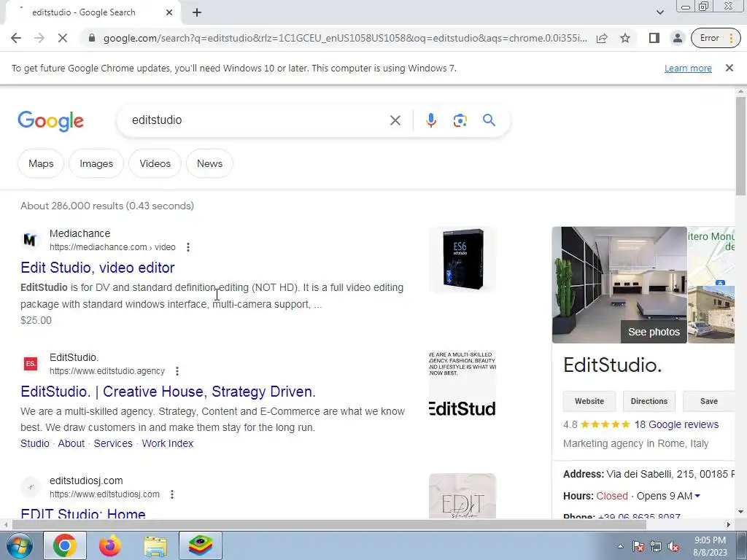The height and width of the screenshot is (560, 747).
Task: Open the EDIT Studio: Home result
Action: click(x=83, y=514)
